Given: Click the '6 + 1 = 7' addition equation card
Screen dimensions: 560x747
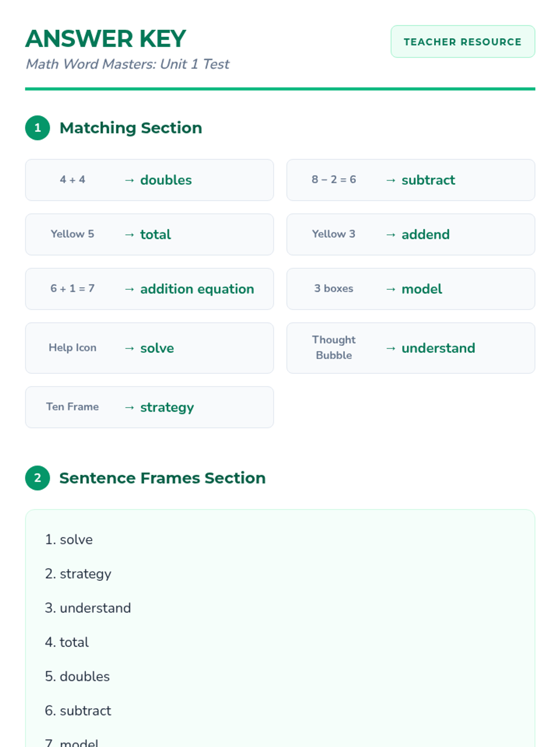Looking at the screenshot, I should tap(149, 289).
